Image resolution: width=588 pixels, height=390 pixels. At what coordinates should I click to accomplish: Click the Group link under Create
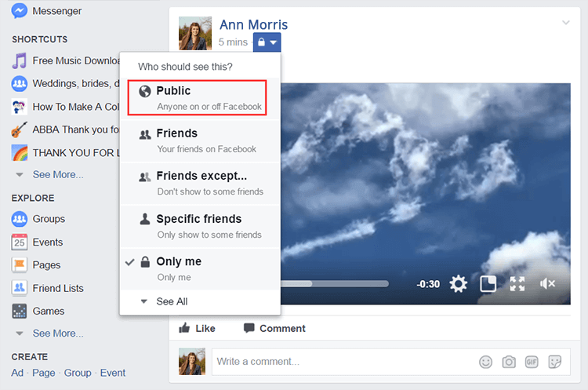pyautogui.click(x=78, y=373)
